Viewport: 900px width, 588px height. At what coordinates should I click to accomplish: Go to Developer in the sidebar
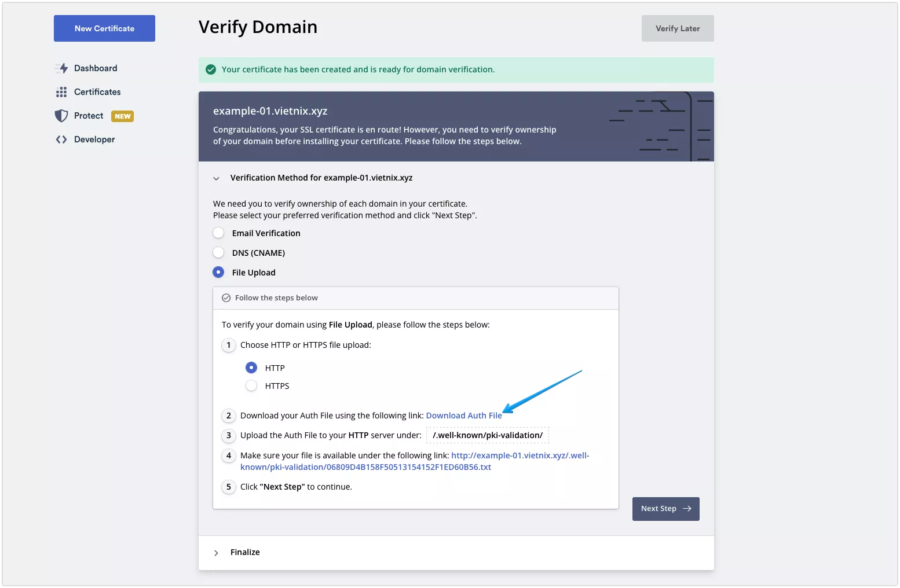[93, 139]
